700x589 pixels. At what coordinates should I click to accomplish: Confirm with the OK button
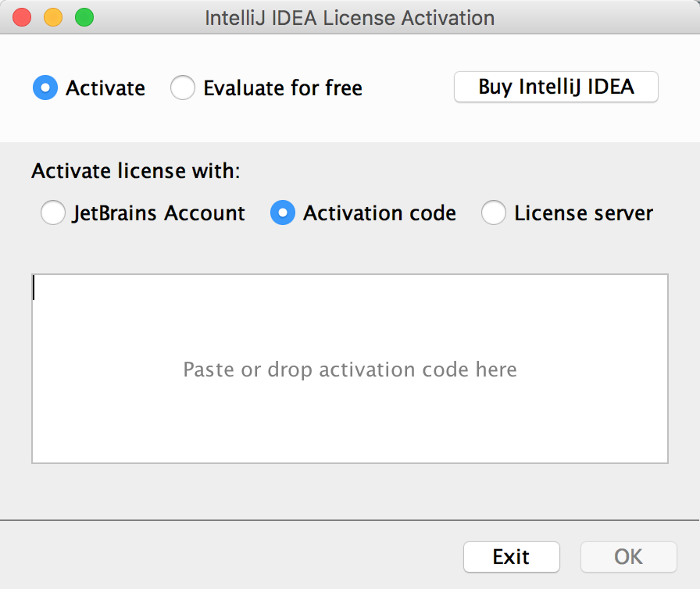(x=628, y=557)
